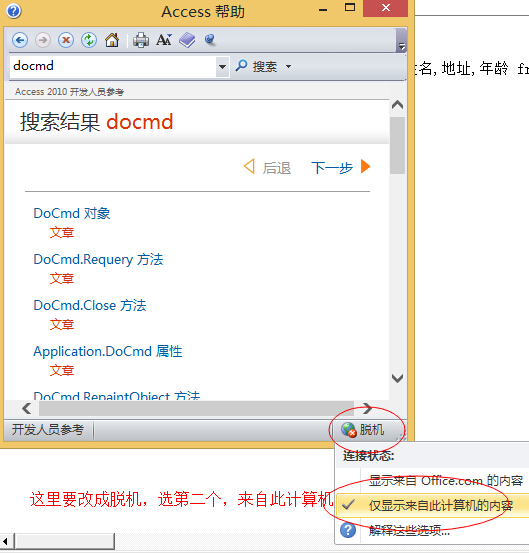
Task: Click the Back arrow toolbar icon
Action: click(20, 40)
